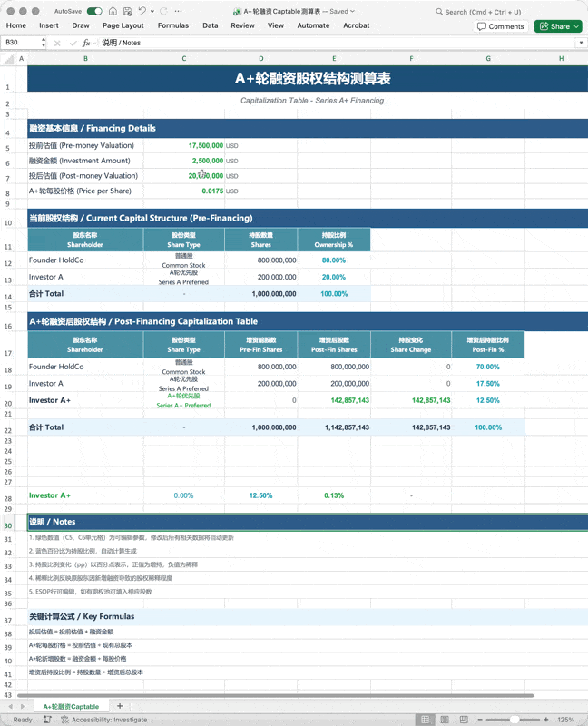Select the 2,500,000 investment amount cell

tap(184, 161)
